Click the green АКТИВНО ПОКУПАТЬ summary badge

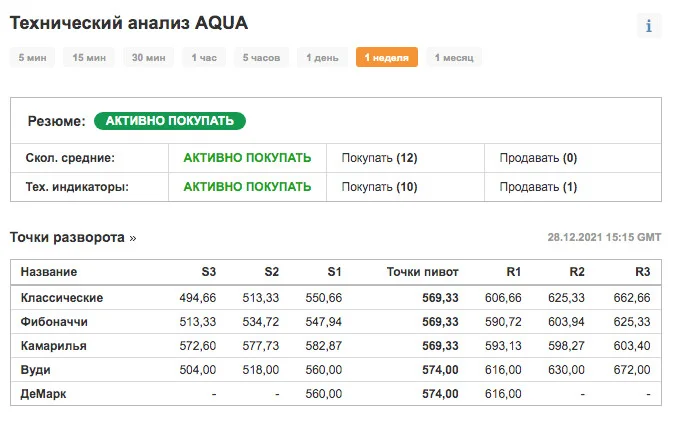pyautogui.click(x=170, y=121)
